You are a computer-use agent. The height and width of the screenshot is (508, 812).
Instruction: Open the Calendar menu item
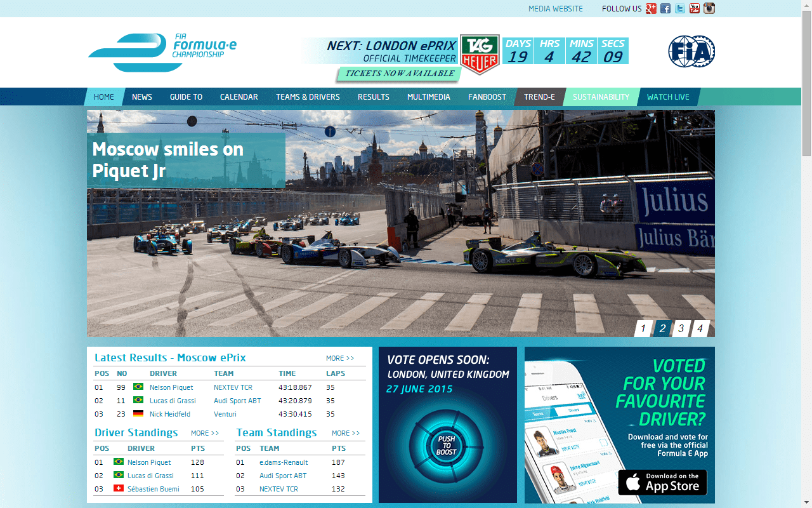coord(239,97)
